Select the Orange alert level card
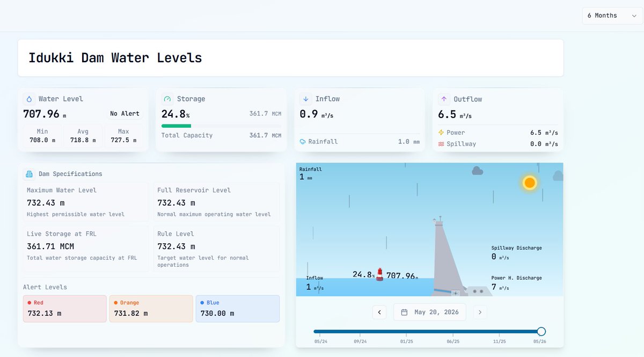644x357 pixels. 151,309
